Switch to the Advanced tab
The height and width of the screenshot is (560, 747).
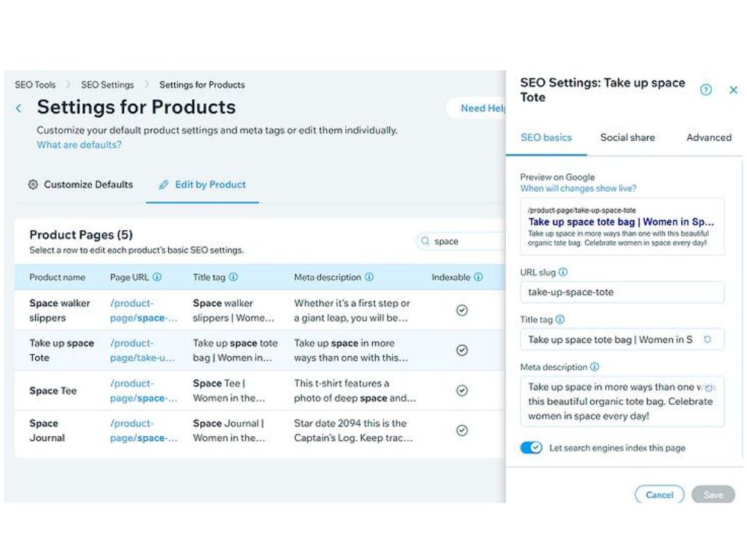(x=709, y=137)
